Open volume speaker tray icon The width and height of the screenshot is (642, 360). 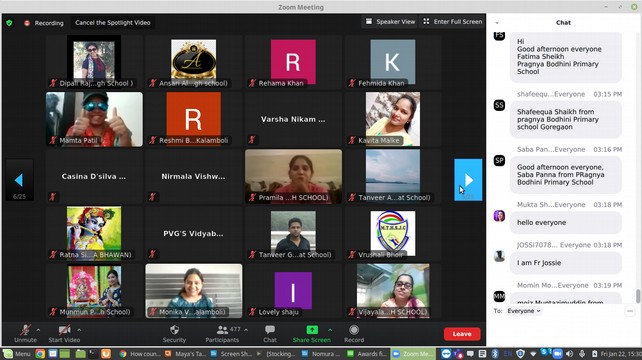coord(569,353)
